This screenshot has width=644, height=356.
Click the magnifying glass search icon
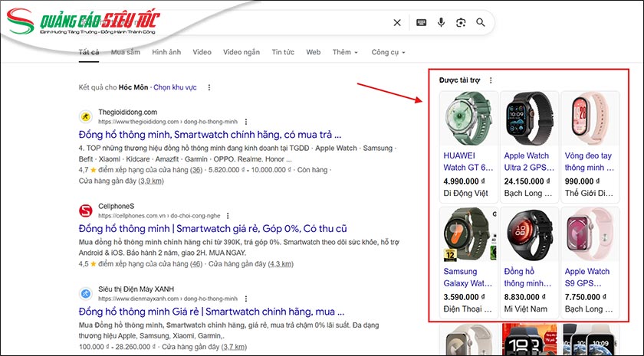481,23
